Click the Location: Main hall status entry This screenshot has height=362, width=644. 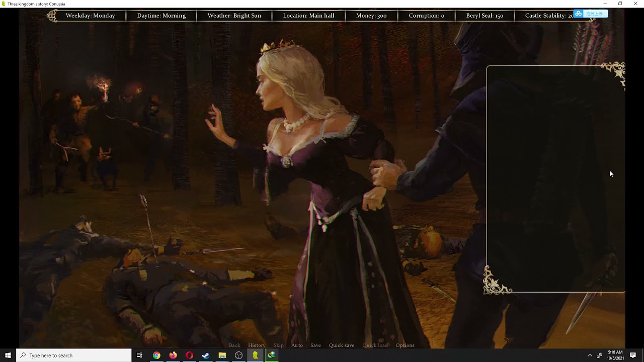click(x=308, y=16)
